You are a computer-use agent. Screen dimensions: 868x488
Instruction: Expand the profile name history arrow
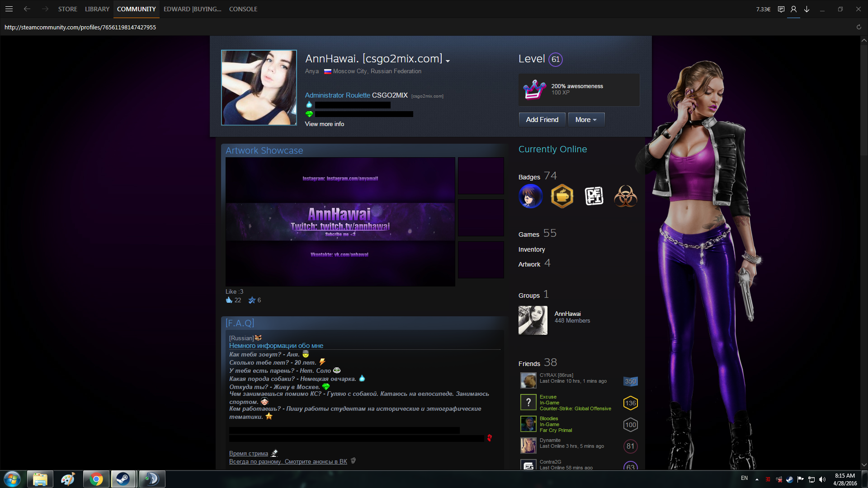[x=448, y=61]
